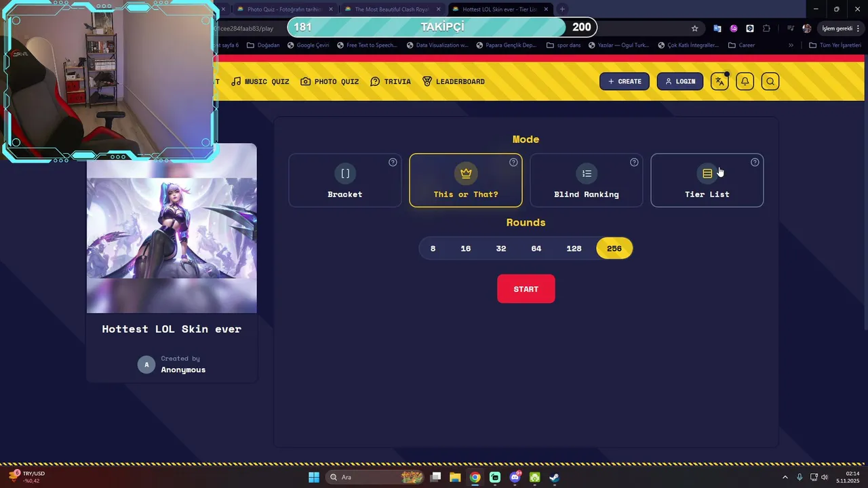868x488 pixels.
Task: Select the This or That? mode
Action: tap(466, 180)
